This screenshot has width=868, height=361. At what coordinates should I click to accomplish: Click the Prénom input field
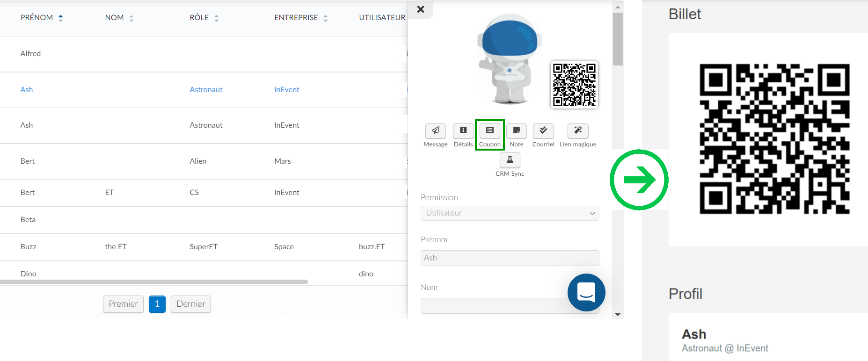pos(510,258)
